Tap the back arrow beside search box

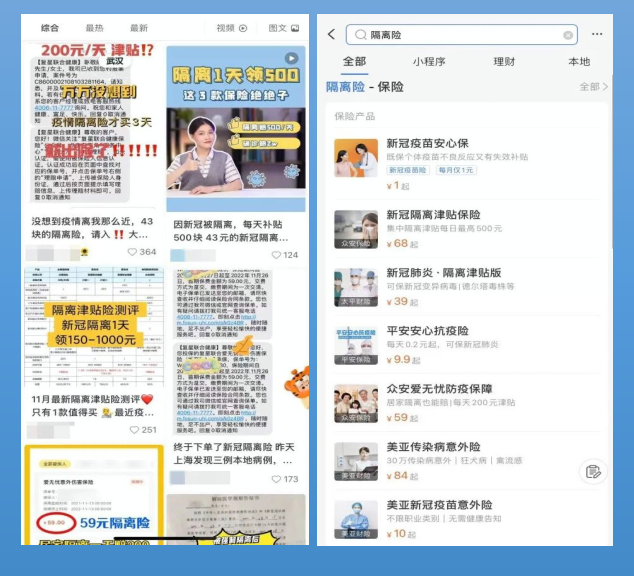332,34
